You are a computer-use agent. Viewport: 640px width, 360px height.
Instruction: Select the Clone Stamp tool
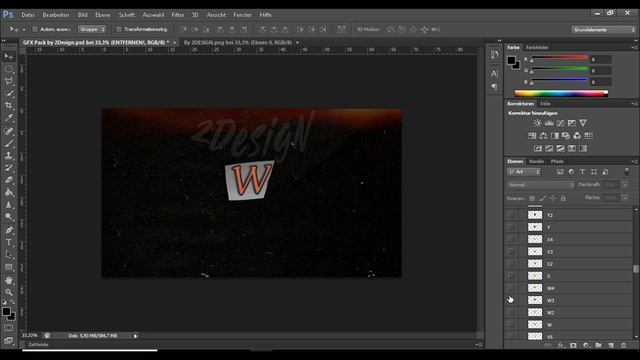point(9,156)
